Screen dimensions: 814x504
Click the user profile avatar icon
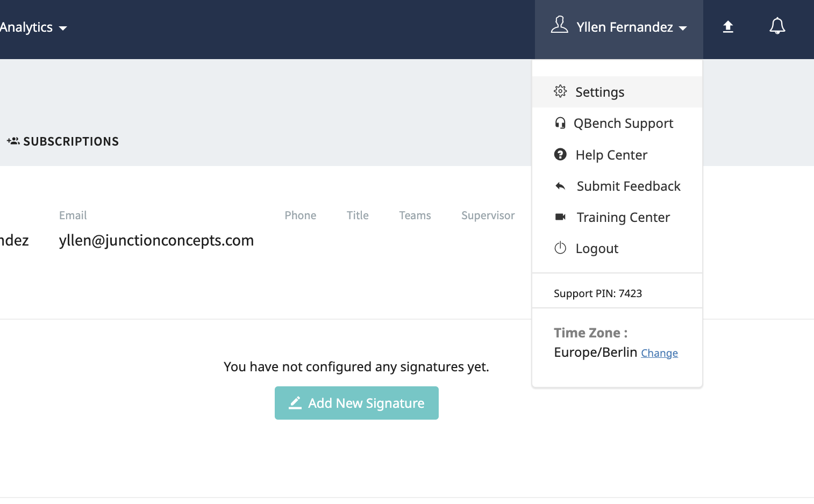click(x=561, y=25)
